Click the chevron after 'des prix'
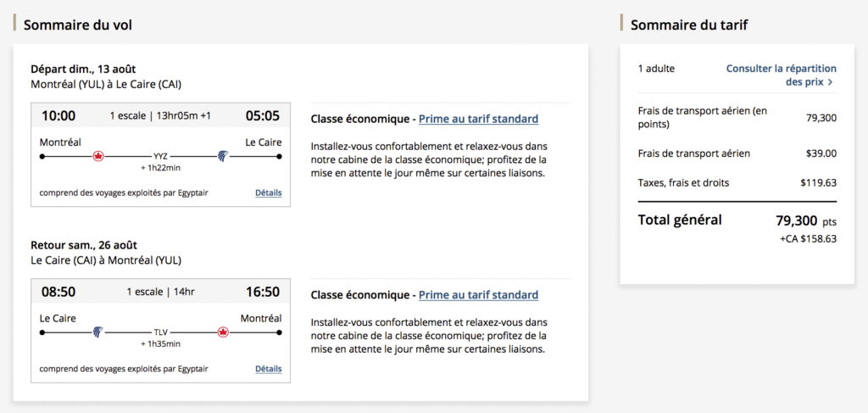 tap(831, 82)
